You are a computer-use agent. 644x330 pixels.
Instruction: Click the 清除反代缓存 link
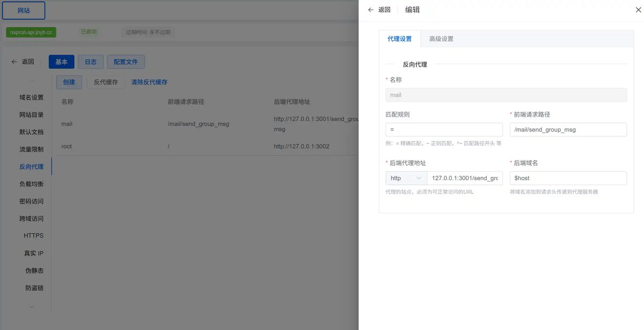[149, 82]
